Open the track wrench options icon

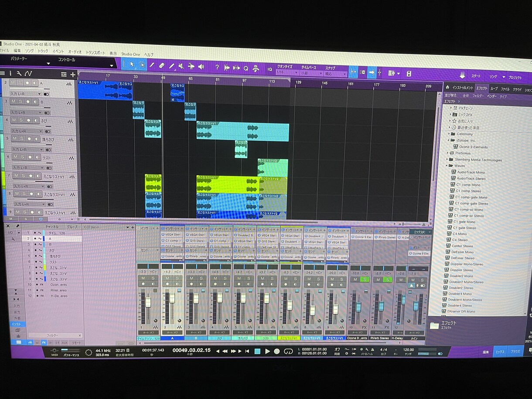[20, 73]
